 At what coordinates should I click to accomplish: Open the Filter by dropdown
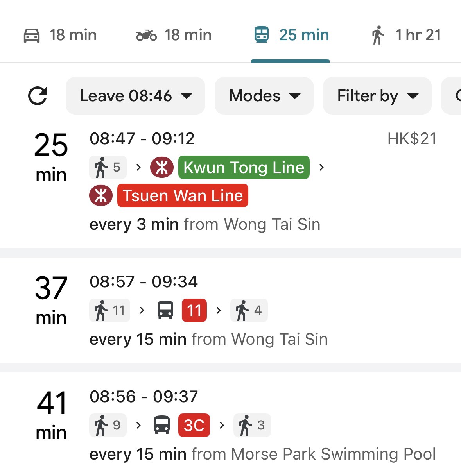coord(377,96)
